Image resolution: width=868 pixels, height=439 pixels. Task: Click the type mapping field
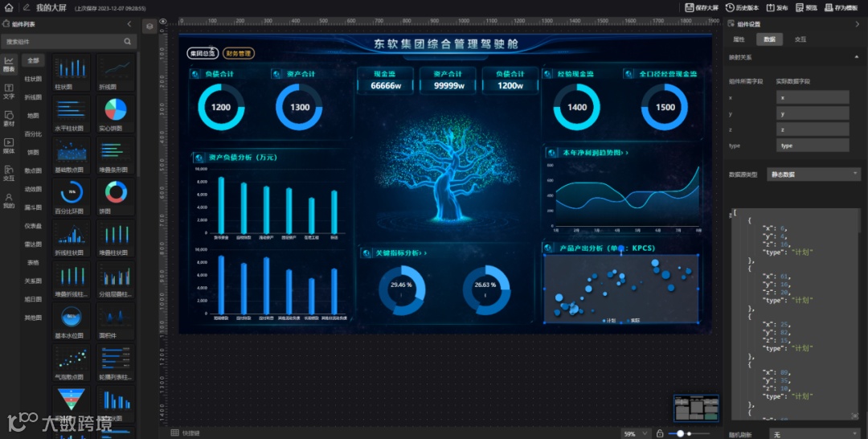click(x=812, y=146)
